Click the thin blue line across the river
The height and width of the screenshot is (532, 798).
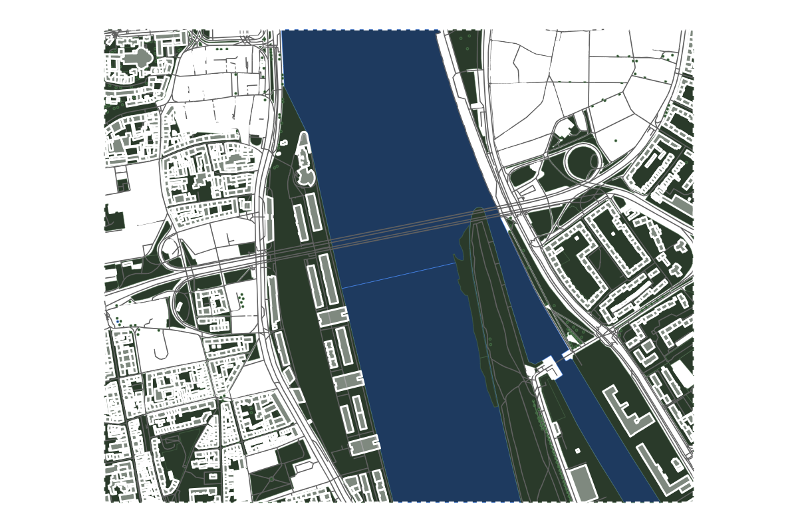click(x=399, y=275)
